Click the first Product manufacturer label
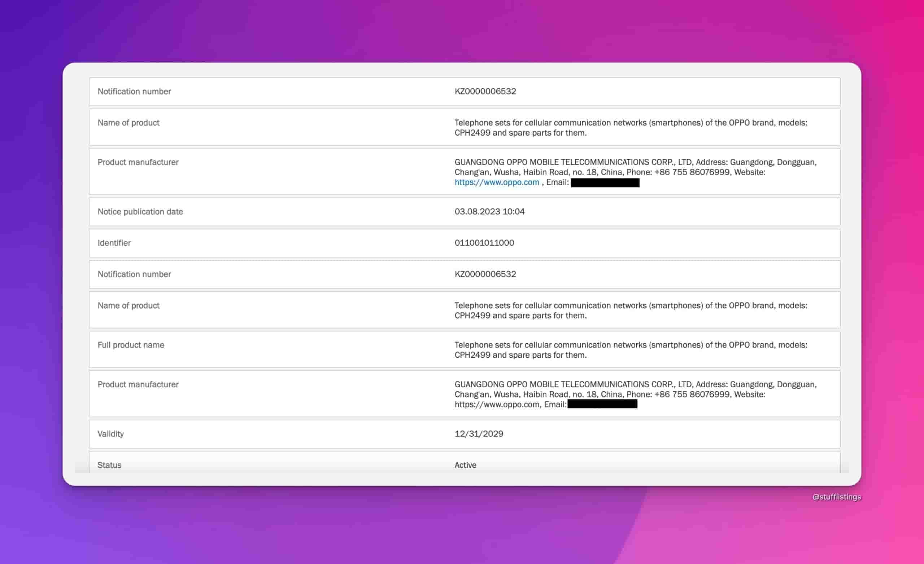The height and width of the screenshot is (564, 924). click(x=138, y=162)
